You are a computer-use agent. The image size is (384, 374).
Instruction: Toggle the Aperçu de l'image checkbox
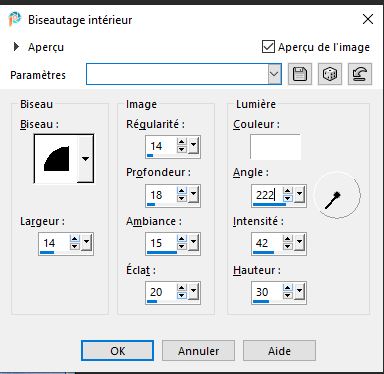[268, 47]
